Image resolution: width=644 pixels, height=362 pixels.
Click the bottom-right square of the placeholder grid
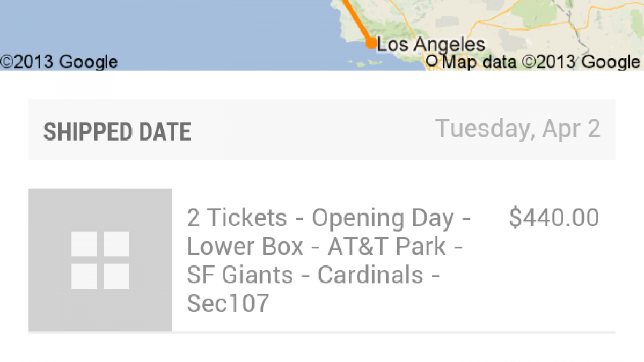click(116, 276)
